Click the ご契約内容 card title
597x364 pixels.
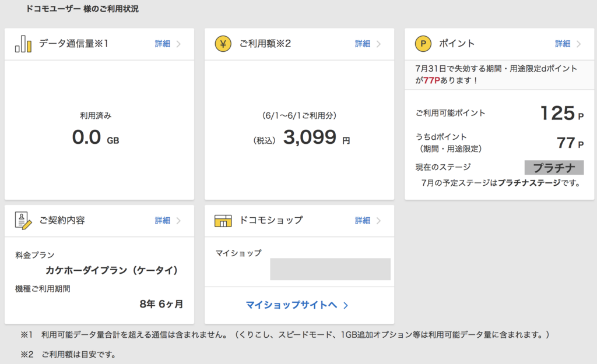click(62, 221)
